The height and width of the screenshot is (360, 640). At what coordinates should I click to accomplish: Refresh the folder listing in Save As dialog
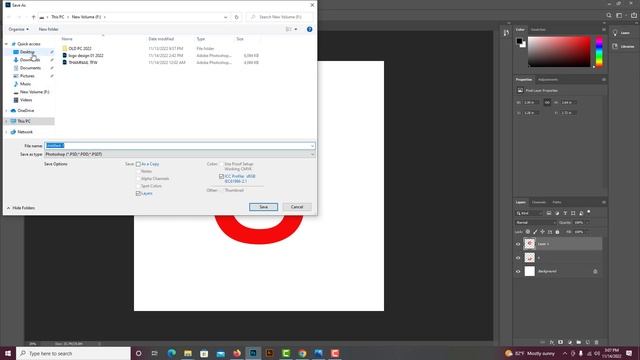tap(236, 17)
